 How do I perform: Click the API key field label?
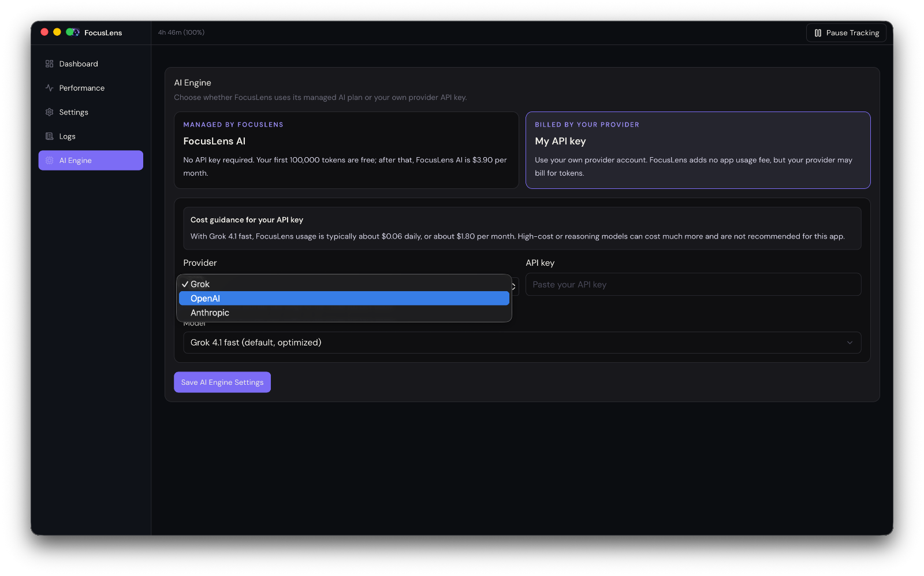[540, 263]
